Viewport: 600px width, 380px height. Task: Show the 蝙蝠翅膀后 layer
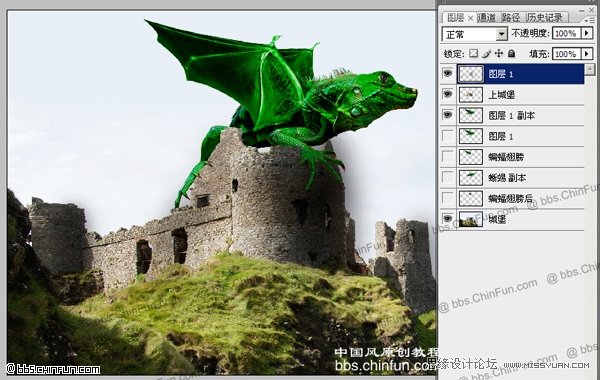click(x=447, y=198)
